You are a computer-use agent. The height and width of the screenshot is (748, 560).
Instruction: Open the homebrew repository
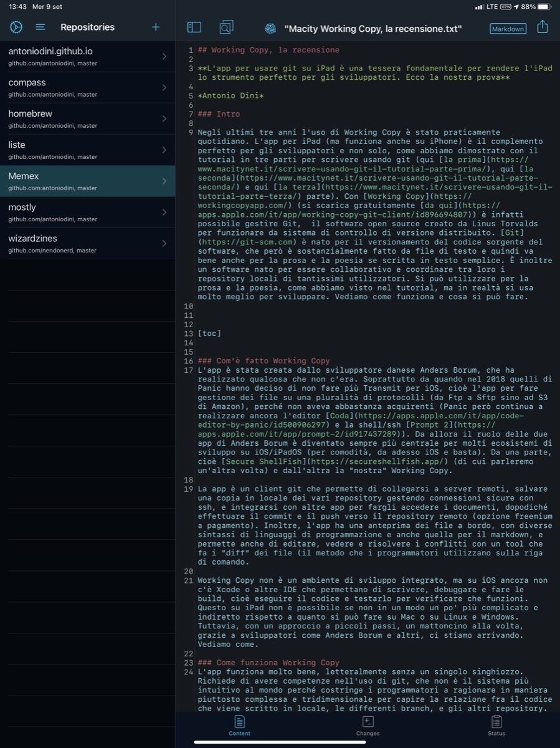point(87,118)
